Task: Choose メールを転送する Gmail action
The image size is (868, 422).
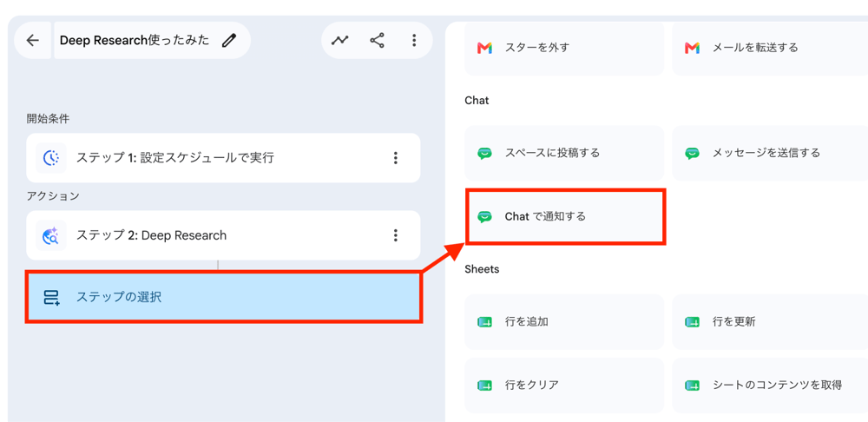Action: (x=770, y=48)
